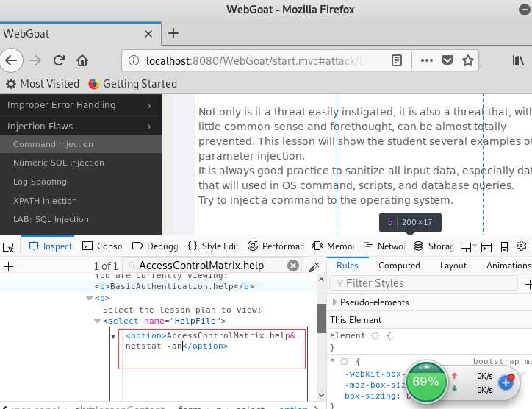
Task: Open developer tools settings gear
Action: 521,246
